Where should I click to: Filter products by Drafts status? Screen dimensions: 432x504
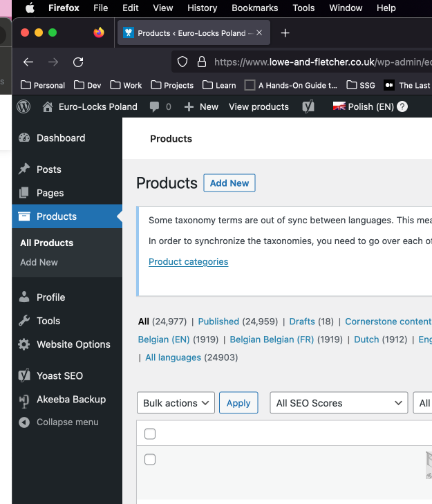301,321
